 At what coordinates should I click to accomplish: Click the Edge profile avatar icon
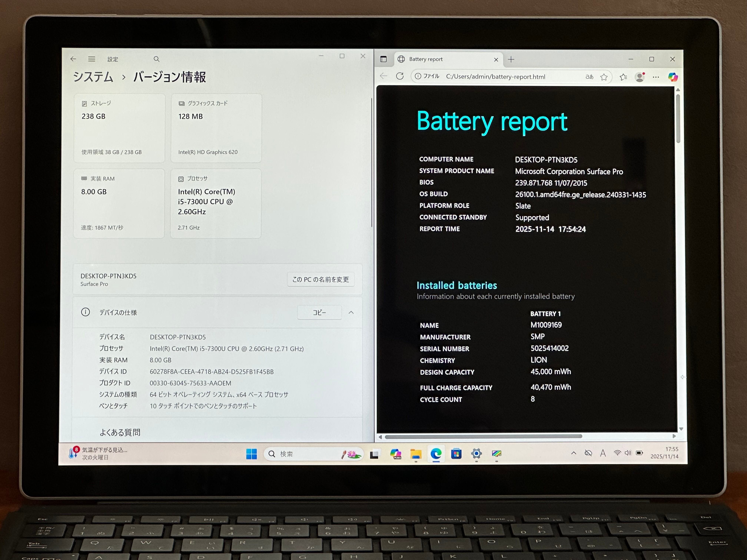pyautogui.click(x=640, y=77)
